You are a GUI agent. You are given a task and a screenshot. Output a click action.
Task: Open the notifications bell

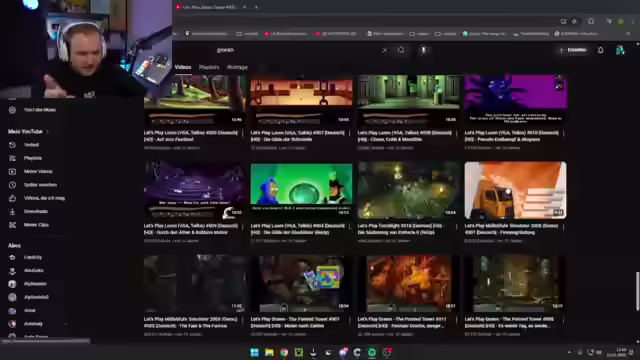(x=600, y=50)
